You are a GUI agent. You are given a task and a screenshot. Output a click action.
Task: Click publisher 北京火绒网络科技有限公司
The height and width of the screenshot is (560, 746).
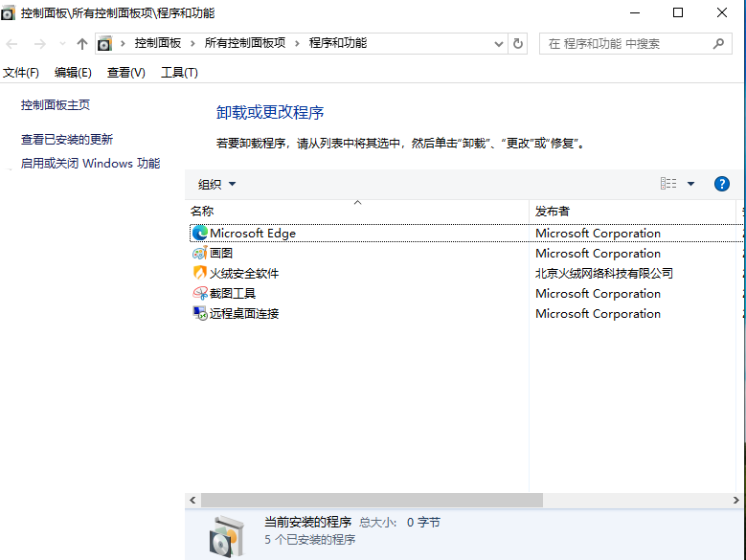point(604,274)
